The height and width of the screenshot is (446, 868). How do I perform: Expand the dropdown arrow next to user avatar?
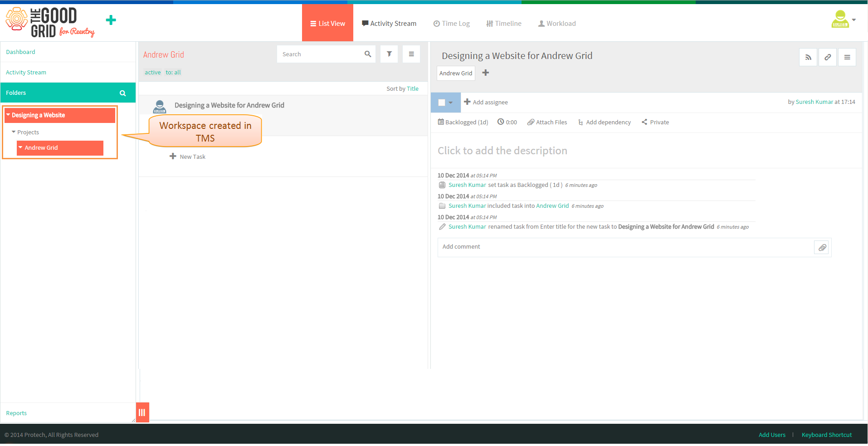tap(854, 20)
